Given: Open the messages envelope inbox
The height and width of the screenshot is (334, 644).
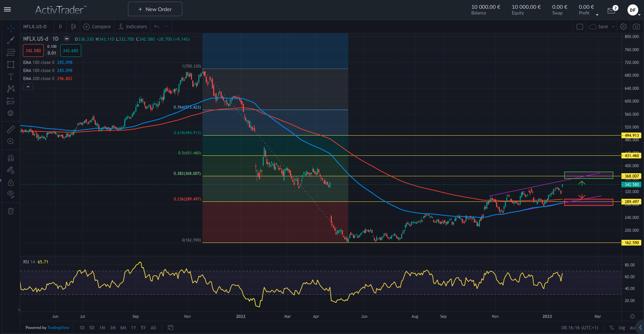Looking at the screenshot, I should [x=611, y=11].
